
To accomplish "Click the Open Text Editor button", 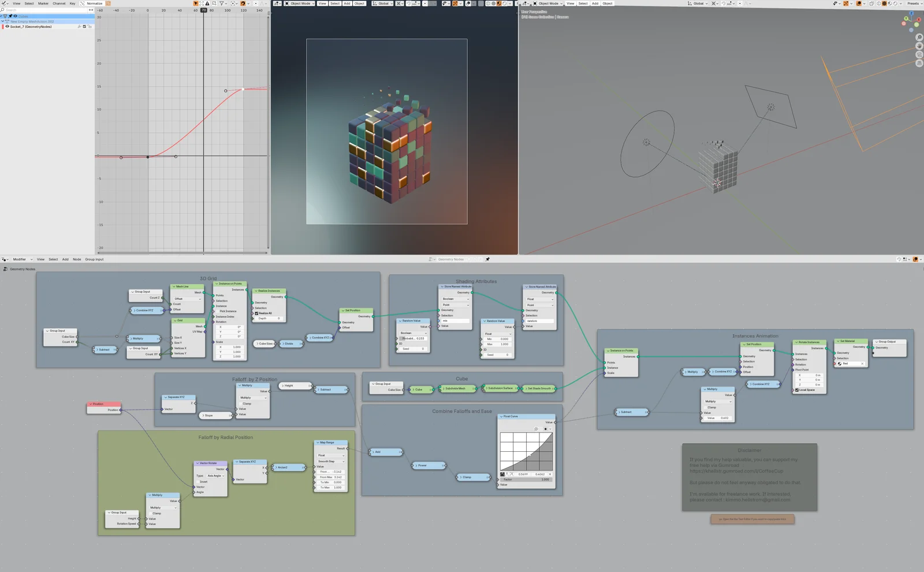I will pos(752,519).
